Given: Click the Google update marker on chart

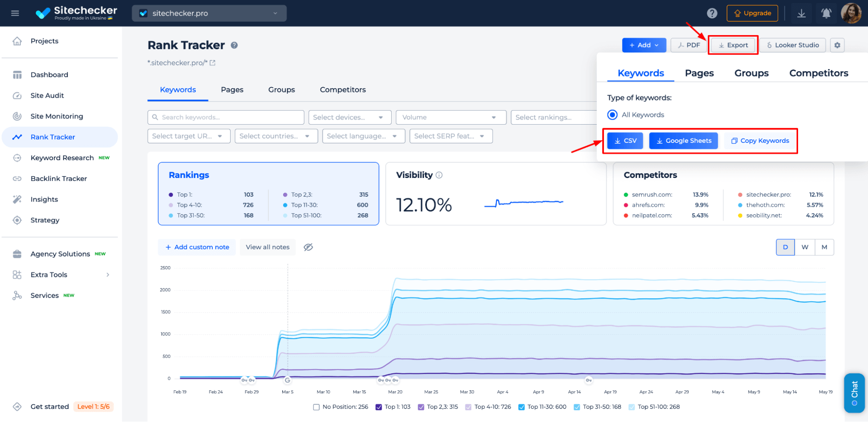Looking at the screenshot, I should click(287, 380).
